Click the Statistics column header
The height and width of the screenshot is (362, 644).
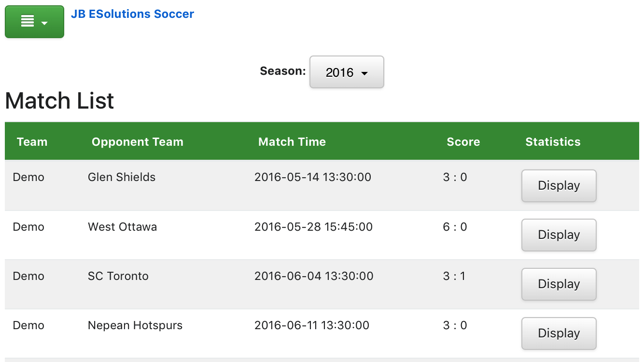(x=553, y=142)
